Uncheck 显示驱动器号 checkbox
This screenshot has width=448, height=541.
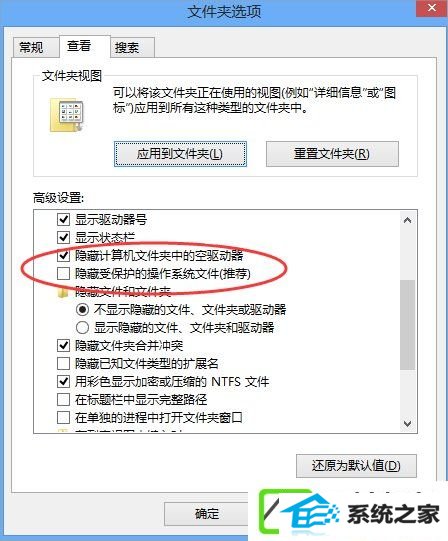[64, 219]
